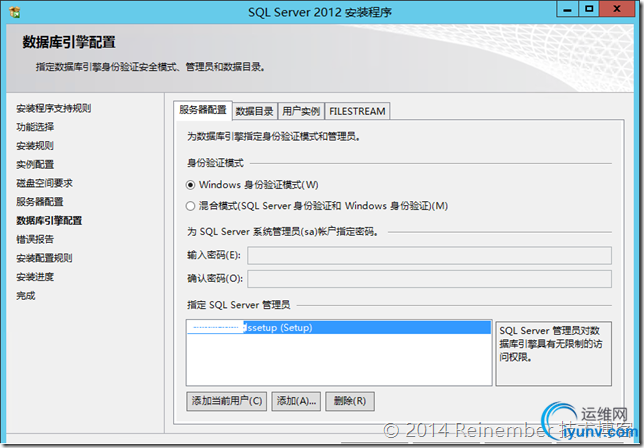Screen dimensions: 644x448
Task: Click the 安装配置规则 step
Action: (44, 258)
